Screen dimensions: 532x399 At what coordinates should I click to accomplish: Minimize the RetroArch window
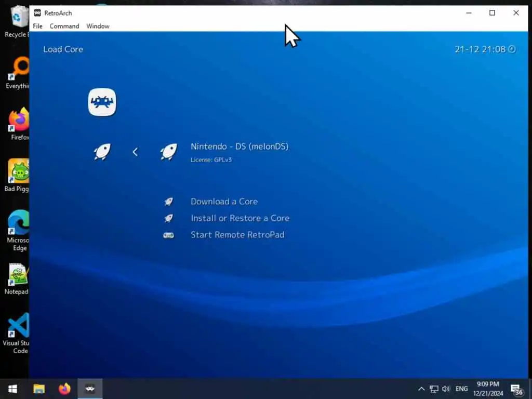[x=469, y=13]
